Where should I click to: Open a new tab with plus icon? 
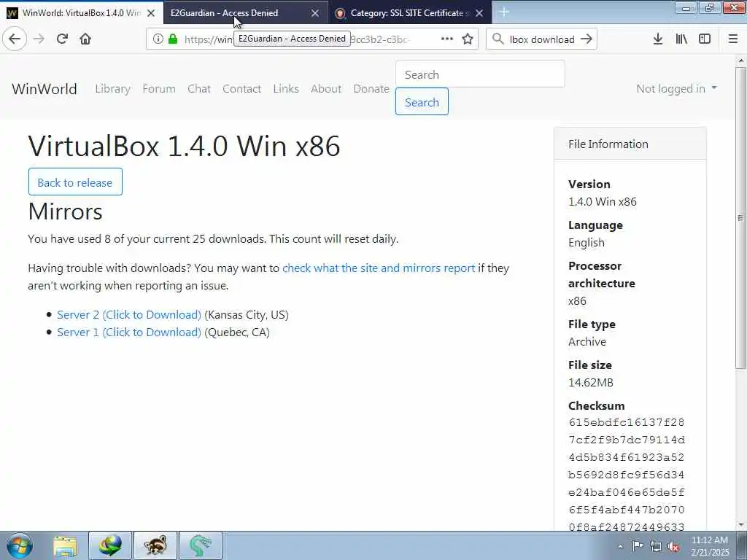[x=504, y=12]
